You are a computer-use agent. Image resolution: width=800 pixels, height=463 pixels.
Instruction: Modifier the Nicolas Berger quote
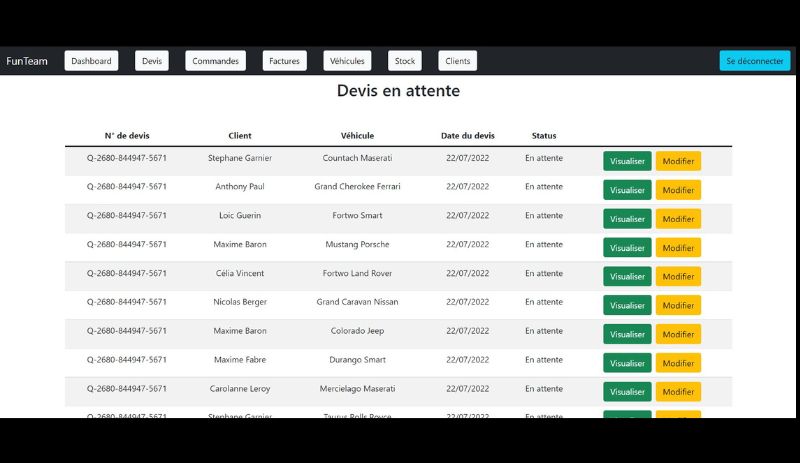point(678,305)
